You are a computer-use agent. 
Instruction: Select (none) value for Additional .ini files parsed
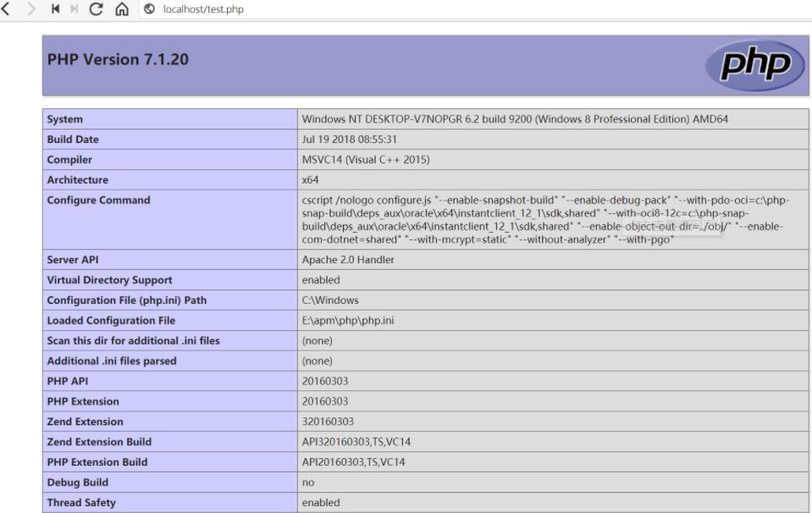[x=318, y=361]
